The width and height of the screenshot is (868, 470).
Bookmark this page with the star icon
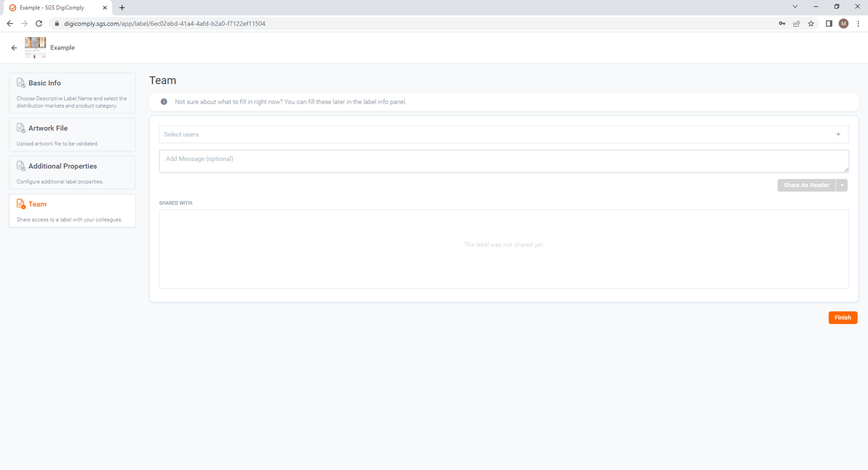811,23
